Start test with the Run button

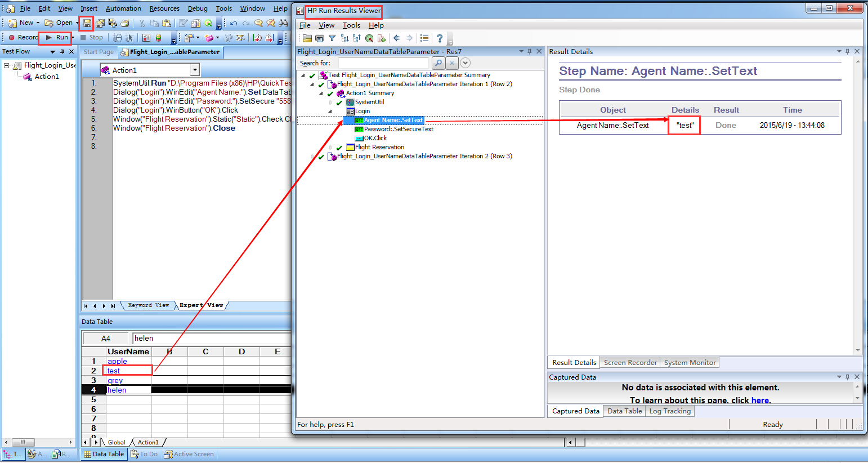57,37
